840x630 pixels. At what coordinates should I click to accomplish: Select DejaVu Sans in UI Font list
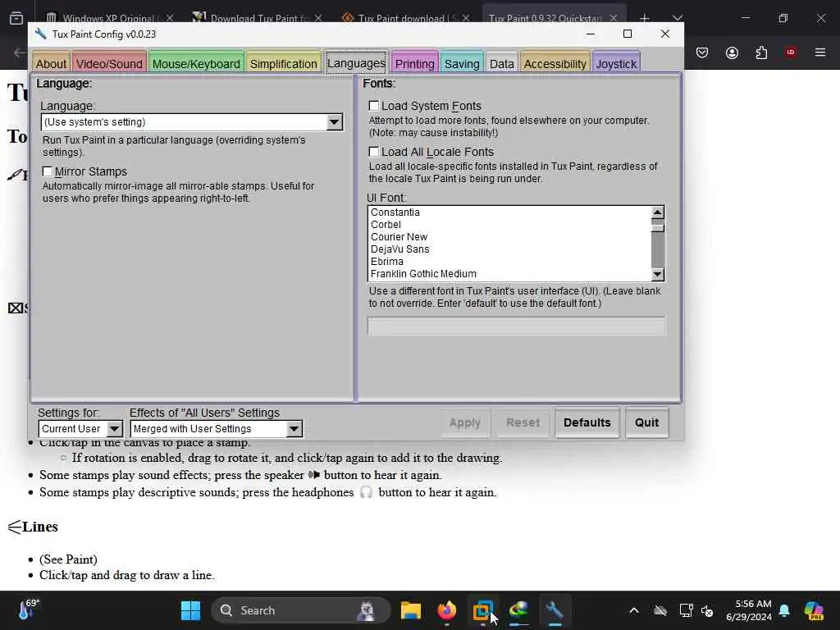coord(400,249)
